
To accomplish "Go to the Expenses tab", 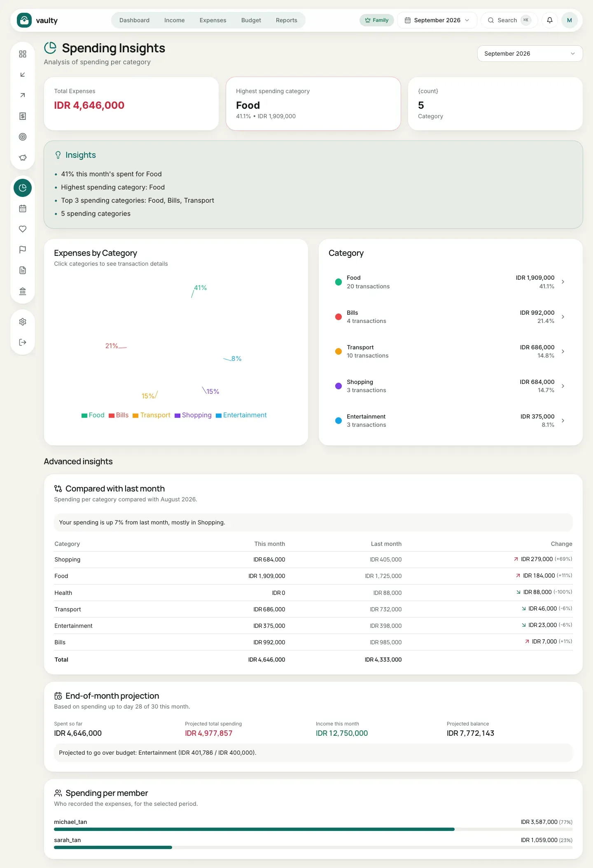I will pos(213,20).
